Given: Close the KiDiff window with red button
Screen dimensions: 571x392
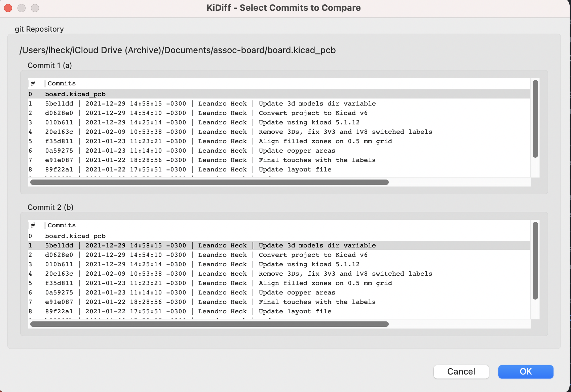Looking at the screenshot, I should (8, 8).
